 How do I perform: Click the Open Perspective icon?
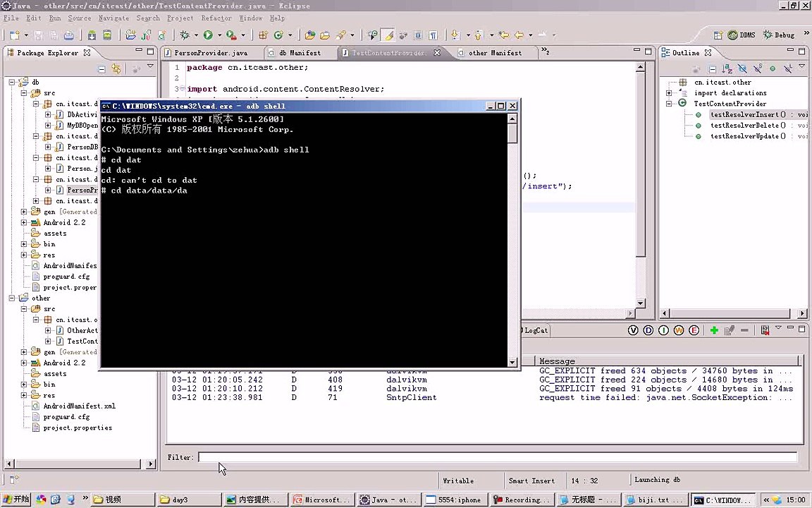(x=718, y=35)
